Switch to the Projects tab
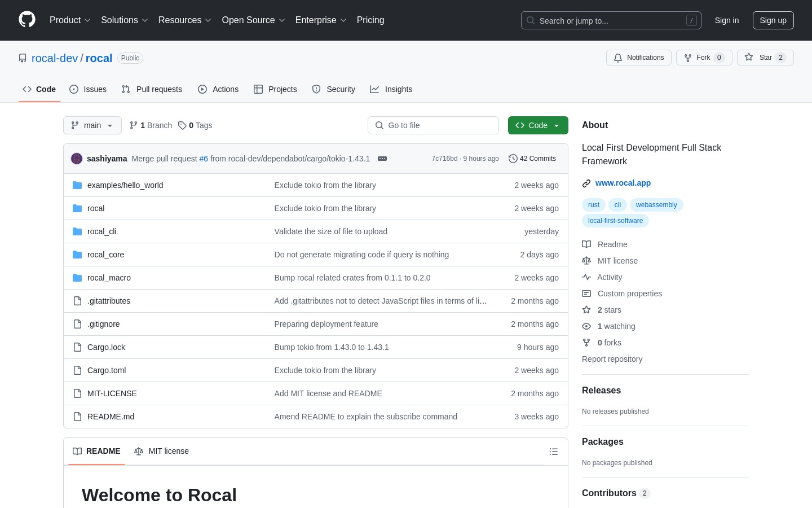 click(275, 89)
